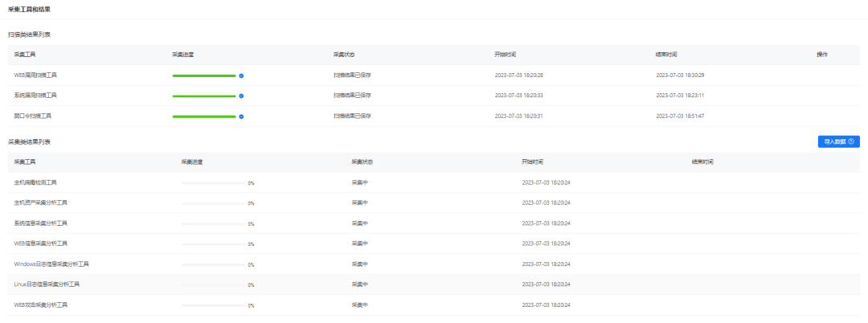Select the Windows日志信息采集分析工具 row name
868x323 pixels.
[51, 264]
